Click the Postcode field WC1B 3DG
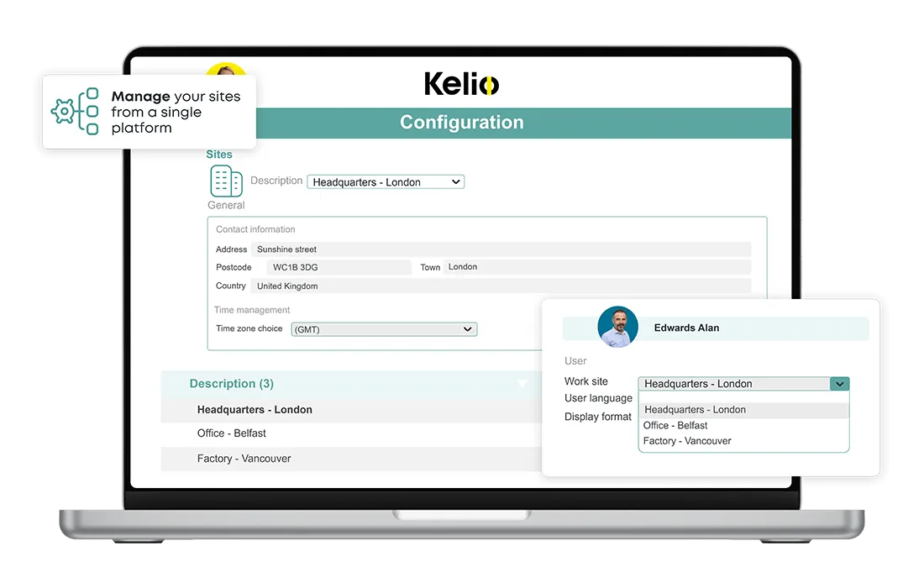Viewport: 924px width, 588px height. point(339,267)
